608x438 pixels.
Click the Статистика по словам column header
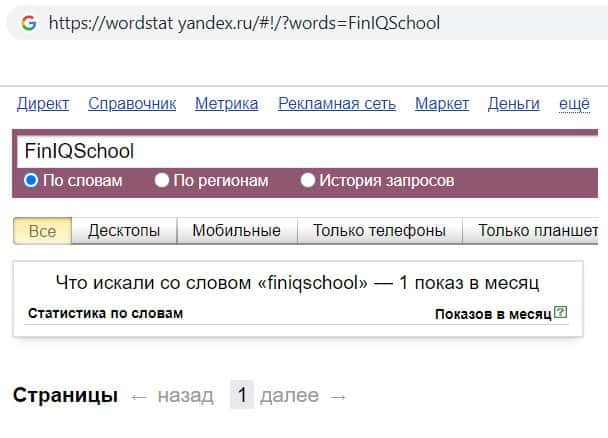105,313
